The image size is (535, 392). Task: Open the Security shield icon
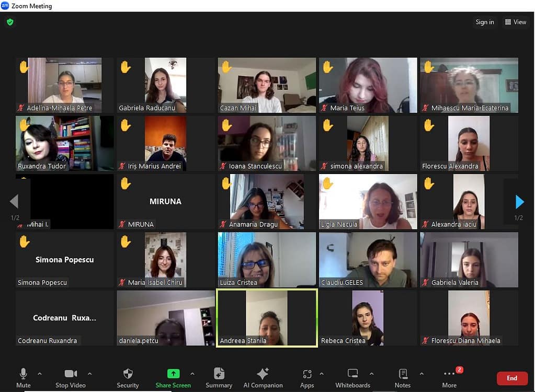pos(128,374)
